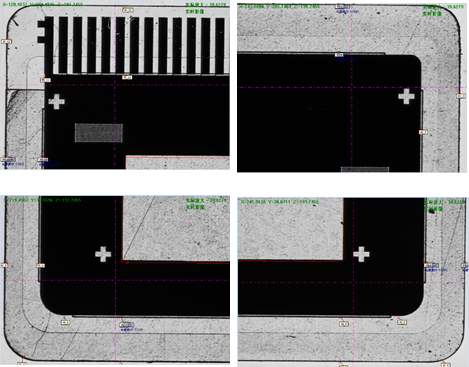Click the green magnification text in the upper-right corner view
The image size is (469, 367).
click(x=443, y=7)
